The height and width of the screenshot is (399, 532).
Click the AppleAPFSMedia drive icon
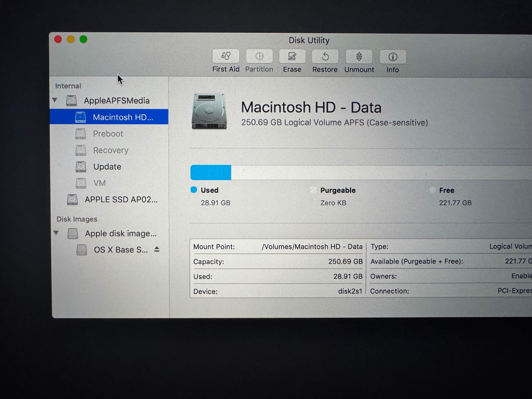click(x=71, y=101)
